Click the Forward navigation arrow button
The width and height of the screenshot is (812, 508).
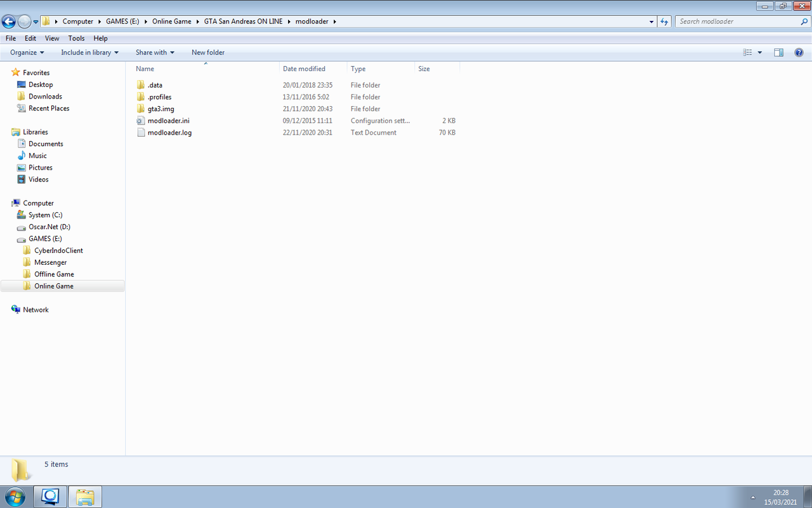tap(24, 22)
